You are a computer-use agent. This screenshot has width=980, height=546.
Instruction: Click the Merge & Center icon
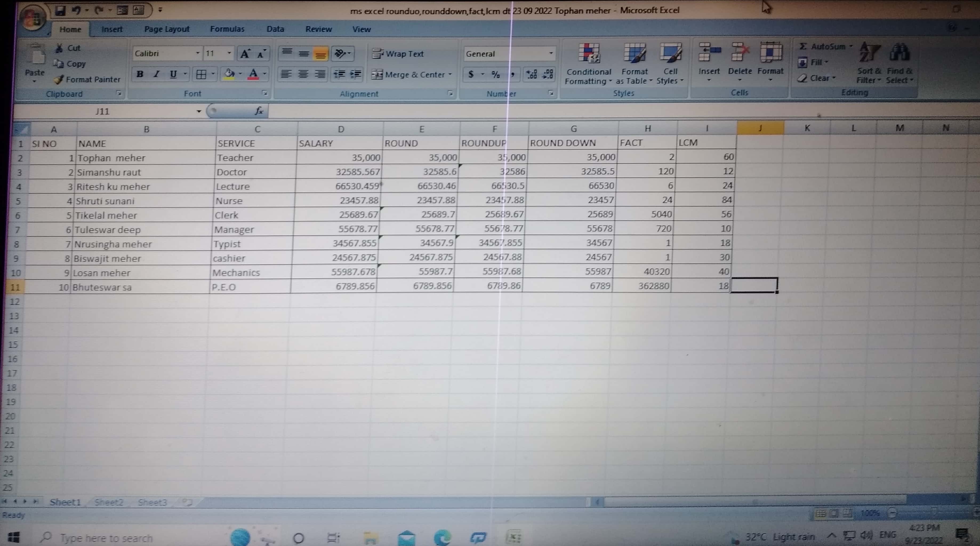coord(377,75)
